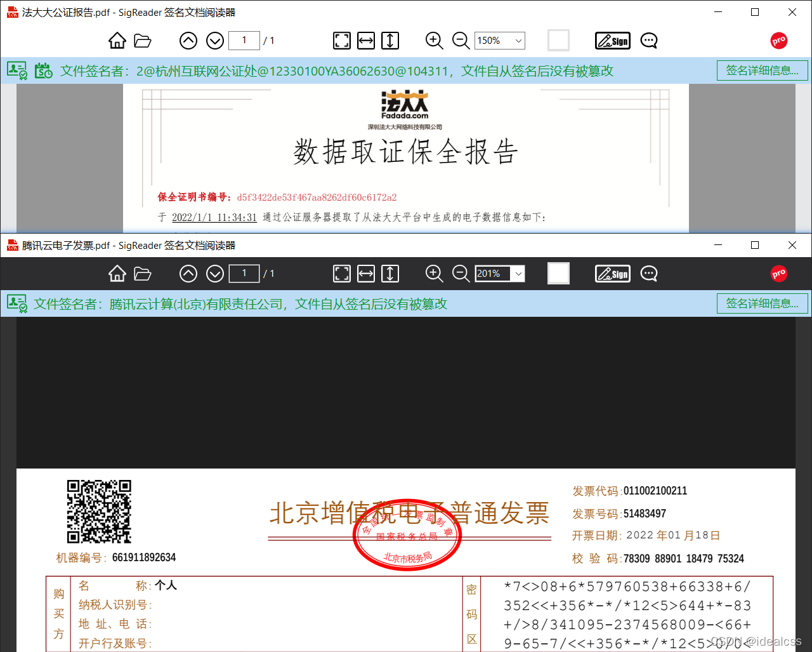
Task: Fit height icon in 腾讯云电子发票 window
Action: click(390, 274)
